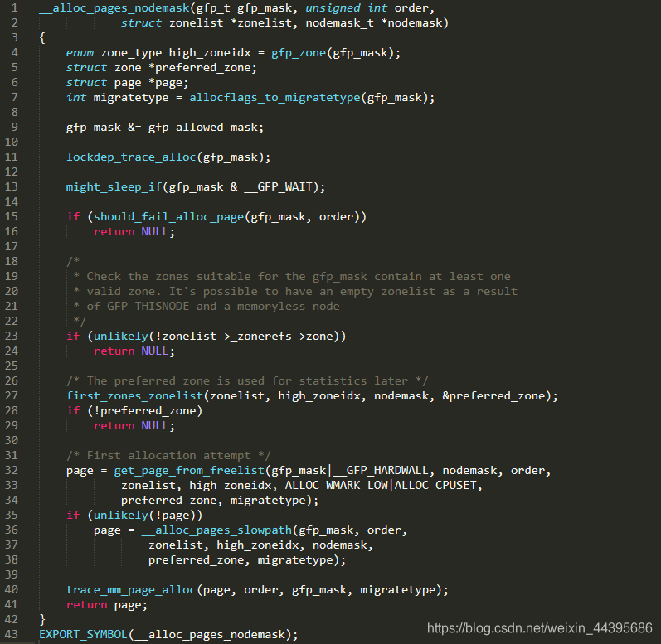Click should_fail_alloc_page on line 15
Image resolution: width=661 pixels, height=644 pixels.
coord(168,216)
